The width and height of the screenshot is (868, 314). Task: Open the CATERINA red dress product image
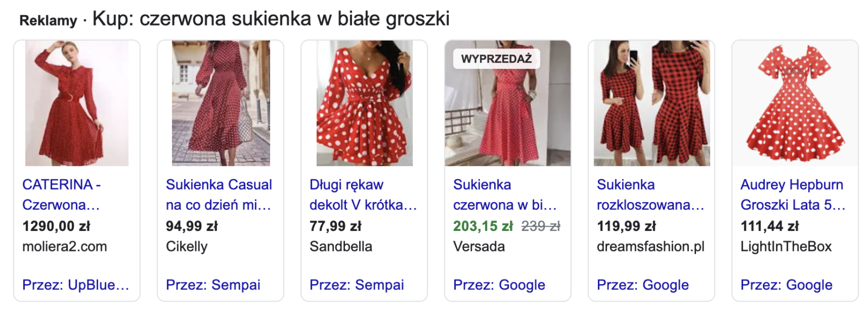pyautogui.click(x=76, y=103)
